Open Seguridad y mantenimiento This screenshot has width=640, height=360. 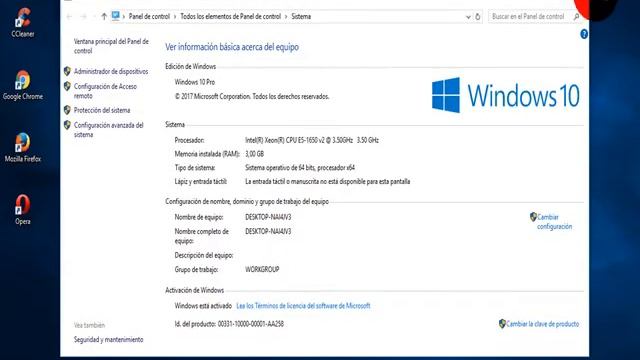(109, 340)
